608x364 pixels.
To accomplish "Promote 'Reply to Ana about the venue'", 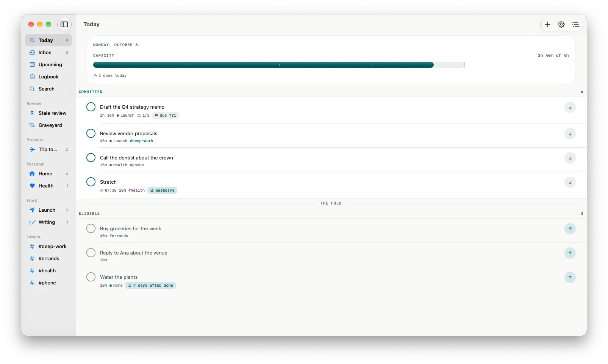I will (x=570, y=253).
